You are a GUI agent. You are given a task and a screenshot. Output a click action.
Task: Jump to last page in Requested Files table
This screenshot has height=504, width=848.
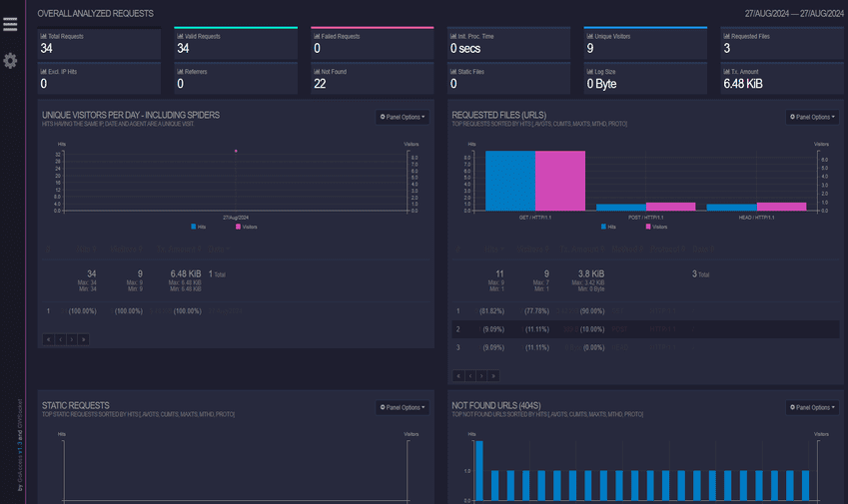click(x=494, y=376)
